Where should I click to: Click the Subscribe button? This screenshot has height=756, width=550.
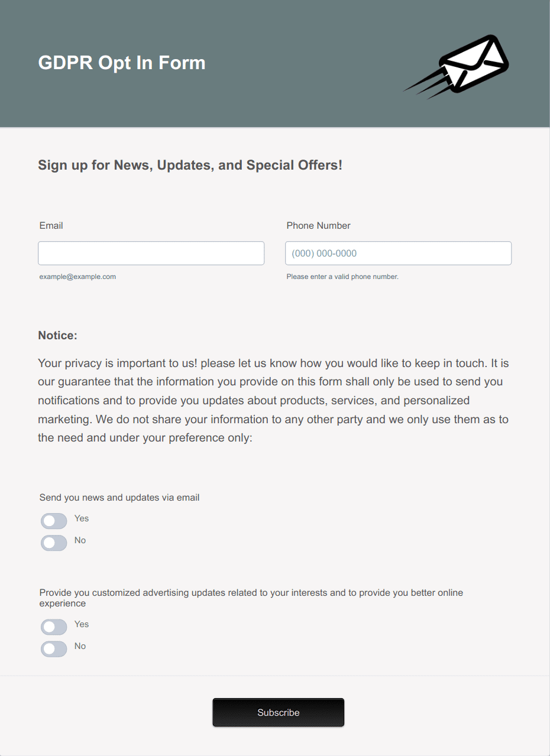tap(278, 712)
